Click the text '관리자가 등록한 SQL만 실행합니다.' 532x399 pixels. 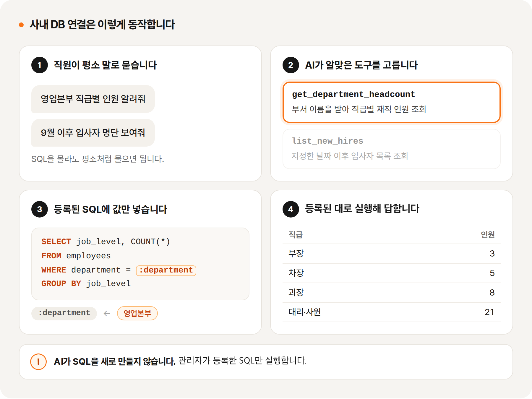pyautogui.click(x=243, y=361)
